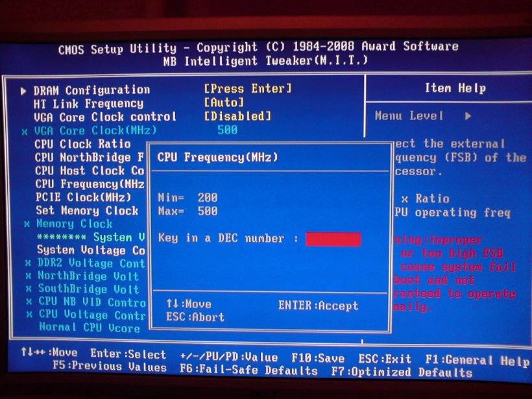
Task: Click F10:Save in footer
Action: coord(318,358)
